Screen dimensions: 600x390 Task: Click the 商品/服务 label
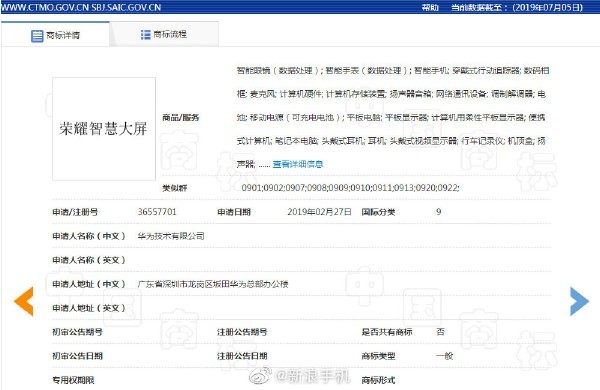181,117
